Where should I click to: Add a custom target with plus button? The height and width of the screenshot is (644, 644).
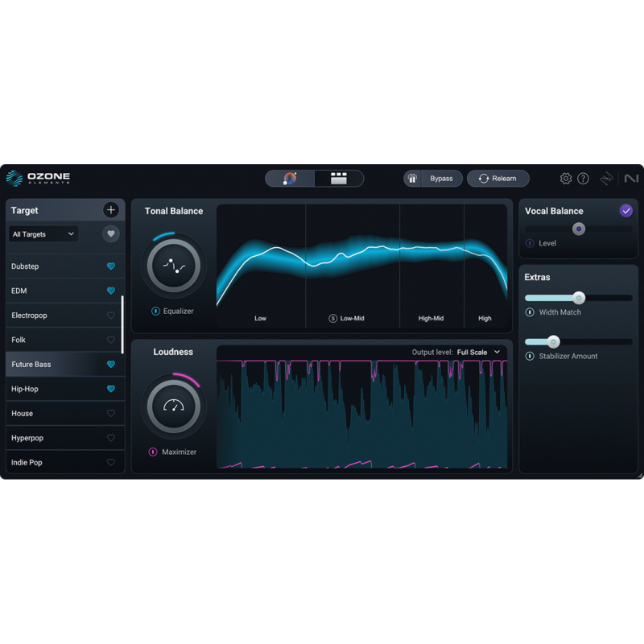click(x=110, y=210)
